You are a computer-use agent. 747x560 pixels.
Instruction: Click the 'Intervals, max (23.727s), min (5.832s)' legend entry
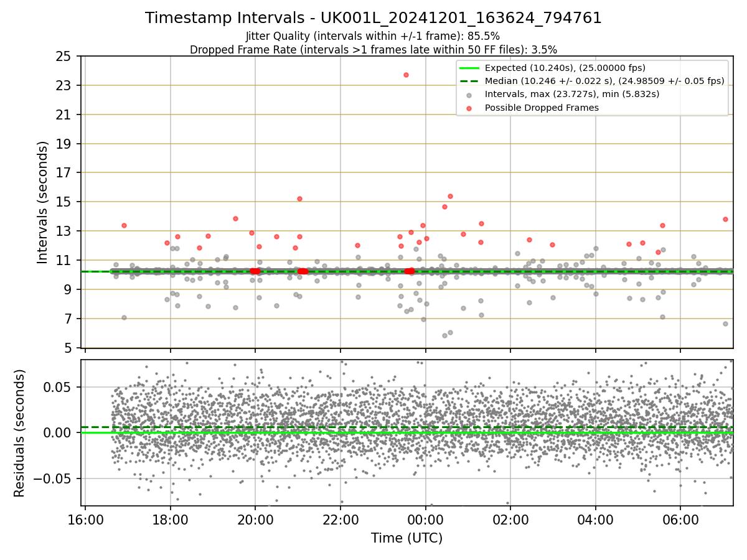(x=572, y=95)
